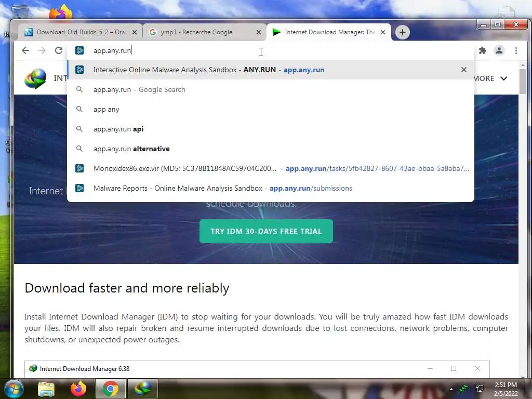Click the Chrome taskbar icon
The height and width of the screenshot is (399, 532).
tap(110, 389)
